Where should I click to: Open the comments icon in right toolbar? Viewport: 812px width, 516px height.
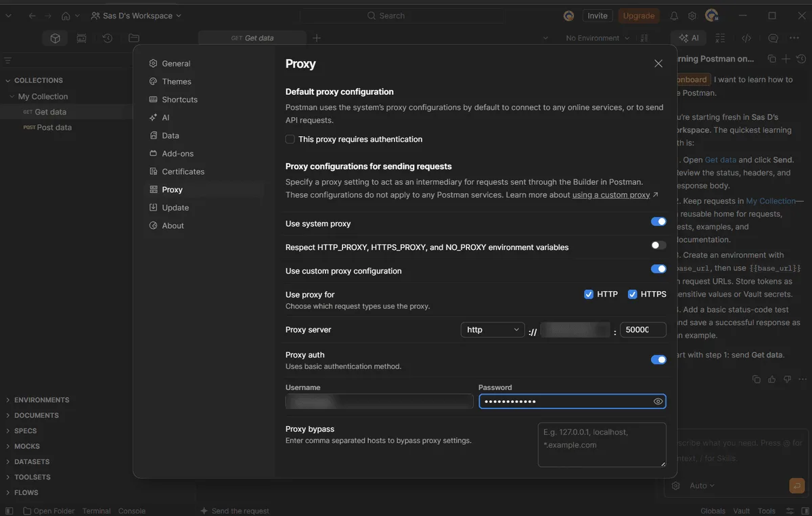click(773, 39)
